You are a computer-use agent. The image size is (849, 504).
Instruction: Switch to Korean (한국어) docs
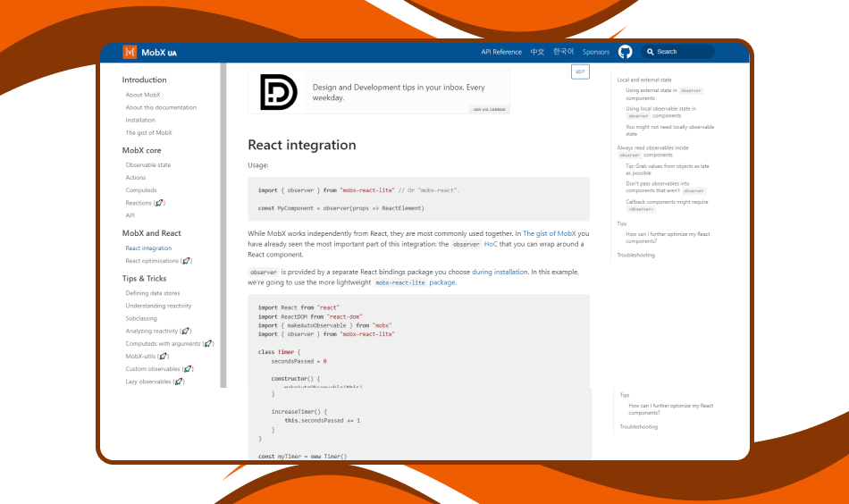pyautogui.click(x=563, y=52)
